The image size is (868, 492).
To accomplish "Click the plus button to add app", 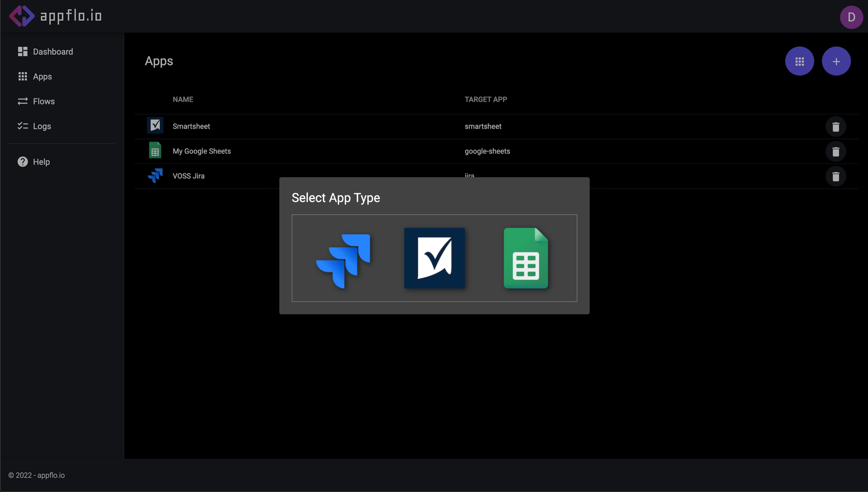I will coord(836,61).
